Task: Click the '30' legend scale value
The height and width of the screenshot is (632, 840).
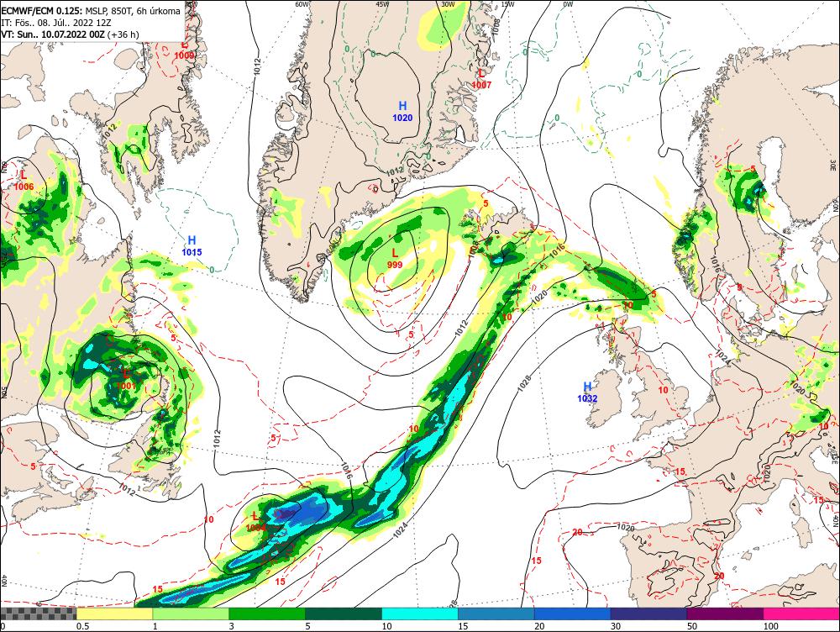Action: click(x=616, y=626)
